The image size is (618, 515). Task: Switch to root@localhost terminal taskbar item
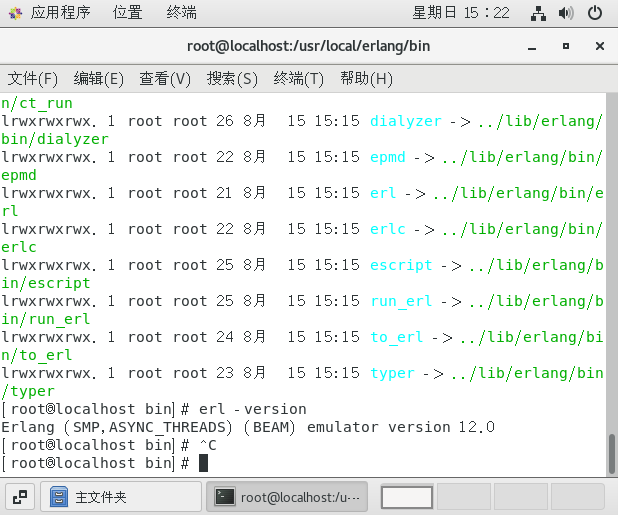287,497
